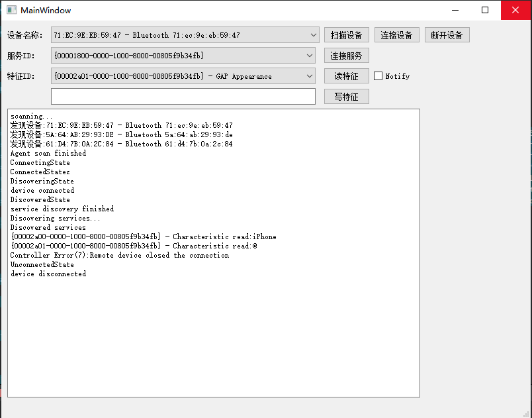Screen dimensions: 532x418
Task: Click the 连接服务 connect service button
Action: pos(346,56)
